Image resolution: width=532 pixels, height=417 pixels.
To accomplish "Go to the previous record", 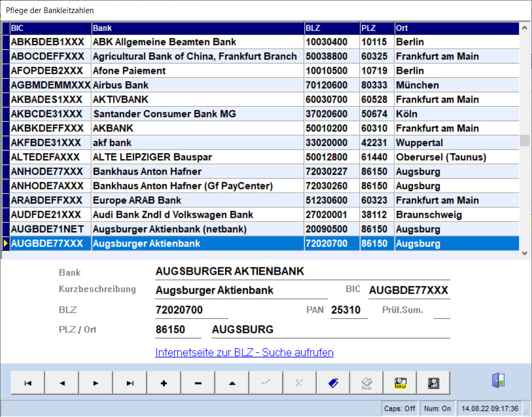I will point(62,383).
